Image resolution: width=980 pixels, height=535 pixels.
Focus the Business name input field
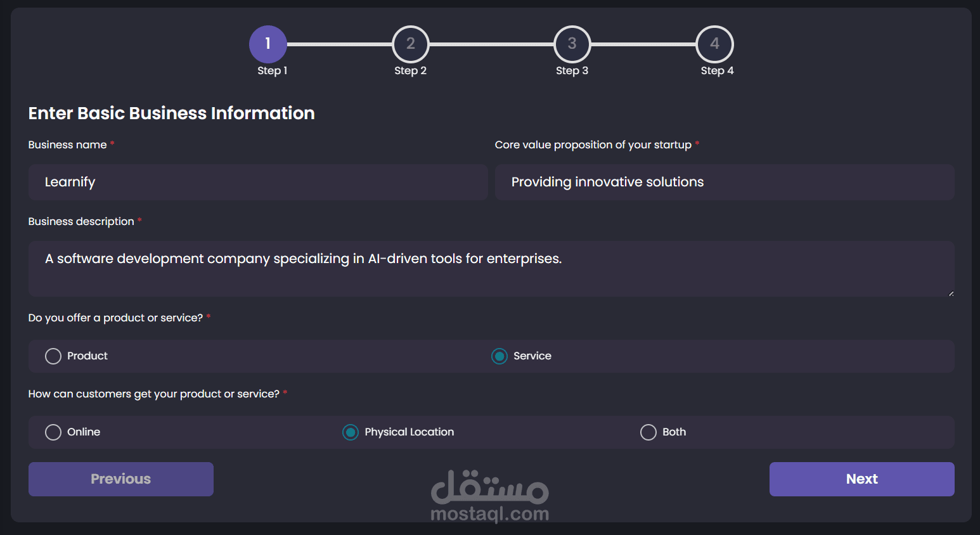click(258, 183)
